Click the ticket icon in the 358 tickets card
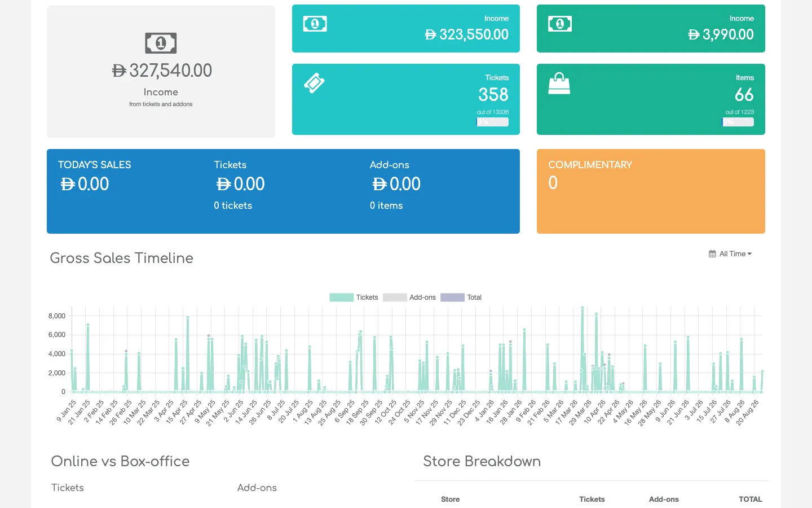 (315, 83)
